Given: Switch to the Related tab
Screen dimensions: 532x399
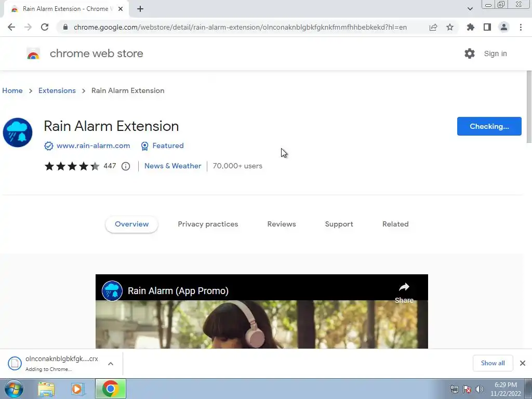Looking at the screenshot, I should [395, 224].
